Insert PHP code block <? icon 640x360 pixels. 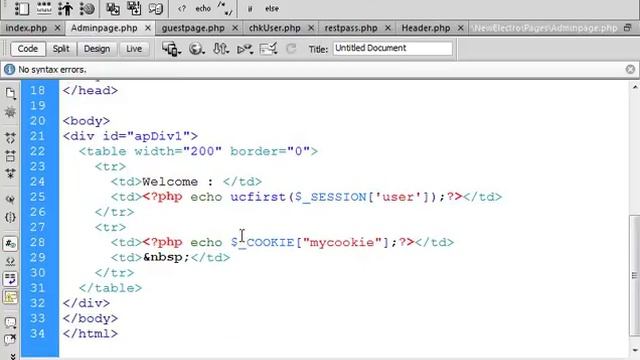pos(182,9)
